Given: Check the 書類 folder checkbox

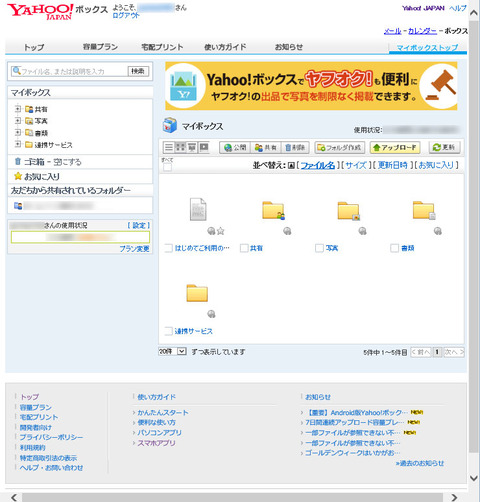Looking at the screenshot, I should (x=395, y=248).
